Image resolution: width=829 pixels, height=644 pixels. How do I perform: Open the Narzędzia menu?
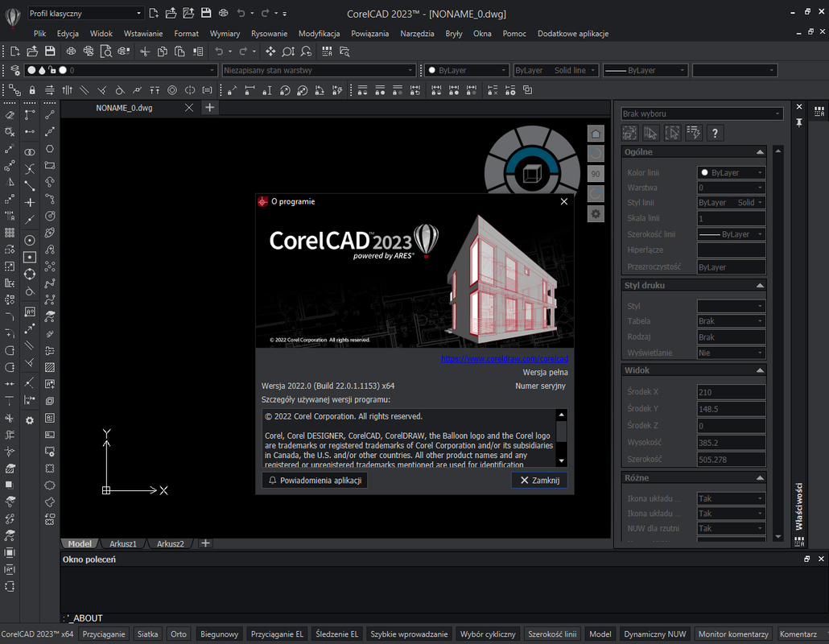(417, 33)
